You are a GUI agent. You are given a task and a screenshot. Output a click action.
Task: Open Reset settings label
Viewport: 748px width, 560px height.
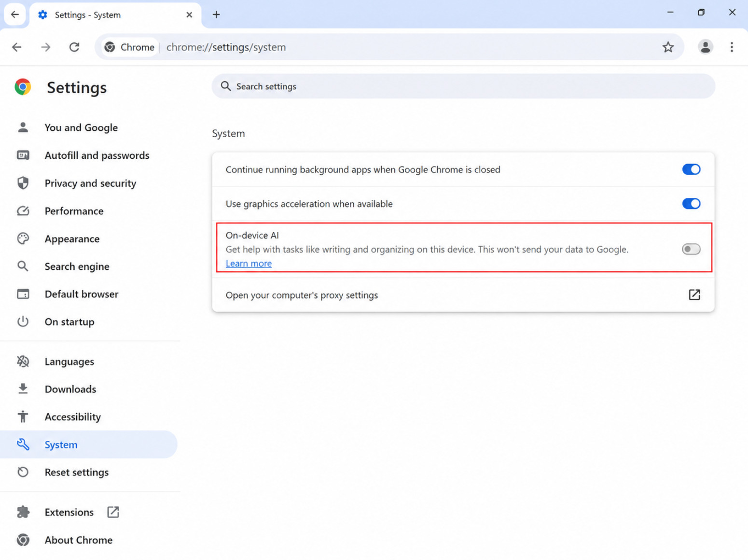click(x=77, y=472)
